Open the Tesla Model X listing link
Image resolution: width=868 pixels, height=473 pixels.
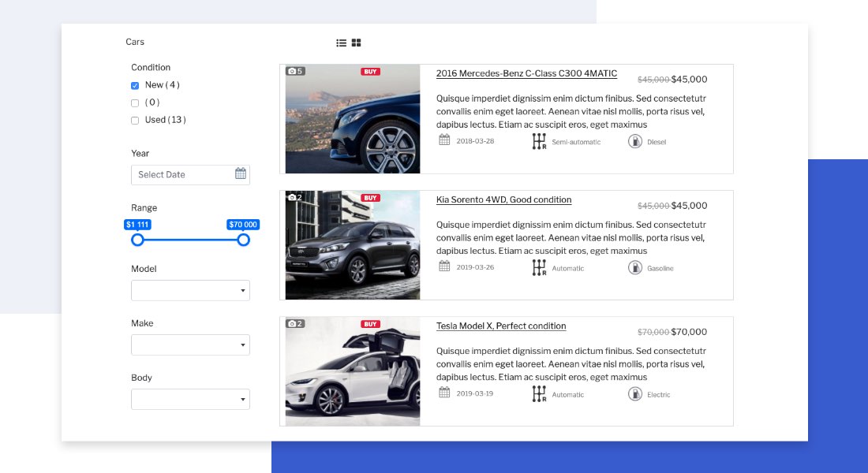pos(501,326)
